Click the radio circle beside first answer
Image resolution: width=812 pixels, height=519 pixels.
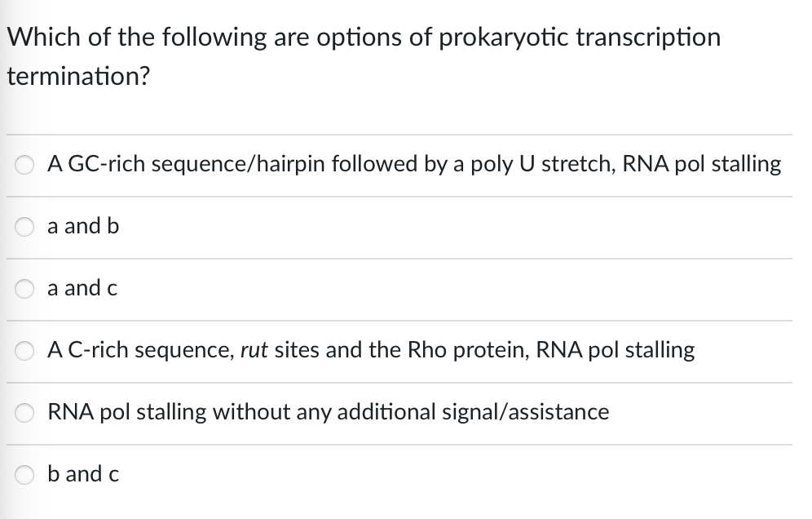[24, 164]
